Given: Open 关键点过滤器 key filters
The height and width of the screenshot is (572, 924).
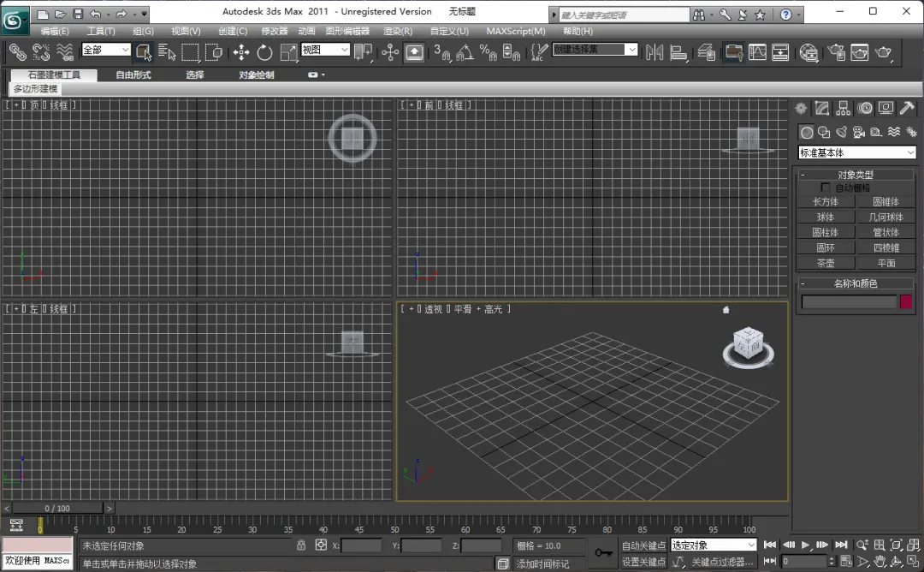Looking at the screenshot, I should (x=722, y=562).
